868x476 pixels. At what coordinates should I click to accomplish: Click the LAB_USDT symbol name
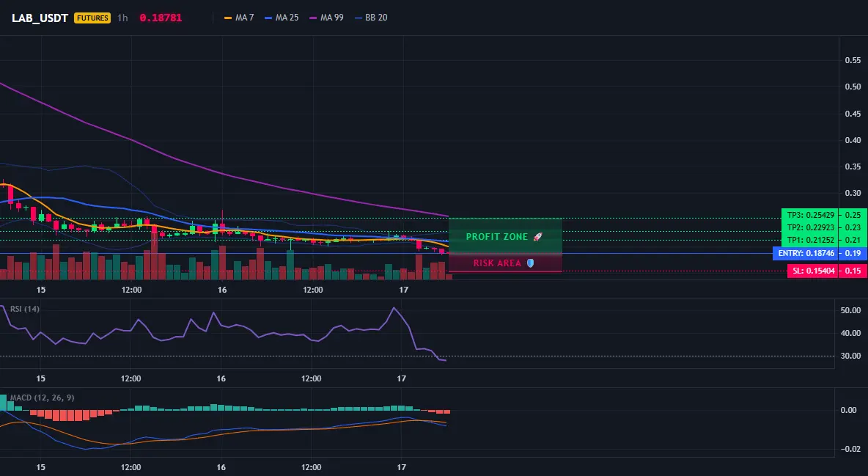click(40, 18)
